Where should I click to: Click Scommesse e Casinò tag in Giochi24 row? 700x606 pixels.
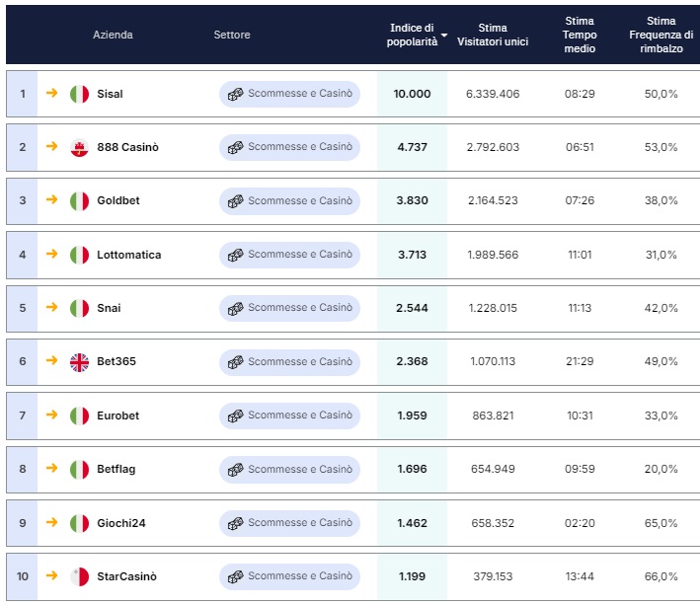point(289,523)
